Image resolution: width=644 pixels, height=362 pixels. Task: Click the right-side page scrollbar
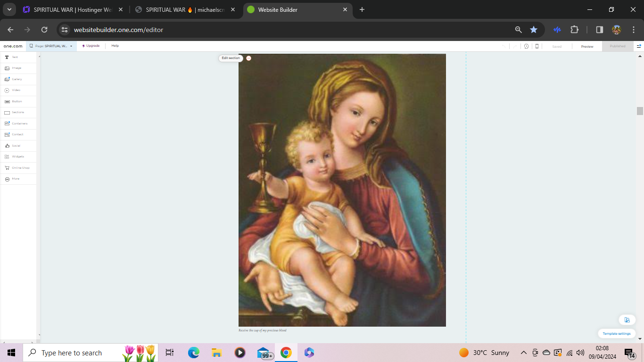(640, 111)
